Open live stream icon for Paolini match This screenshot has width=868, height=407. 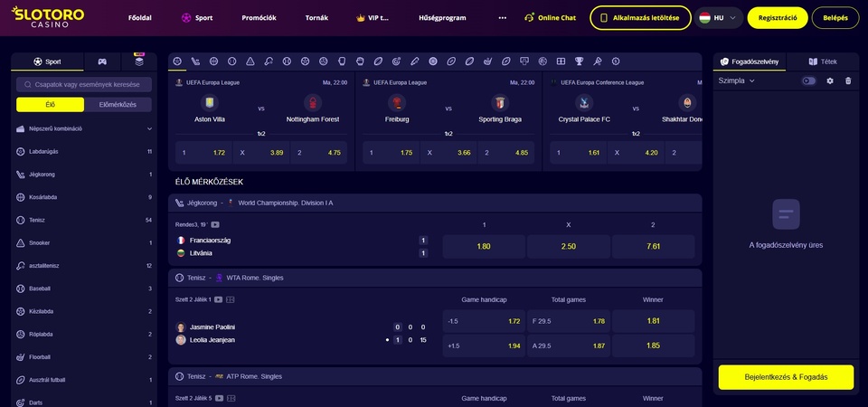pos(218,299)
